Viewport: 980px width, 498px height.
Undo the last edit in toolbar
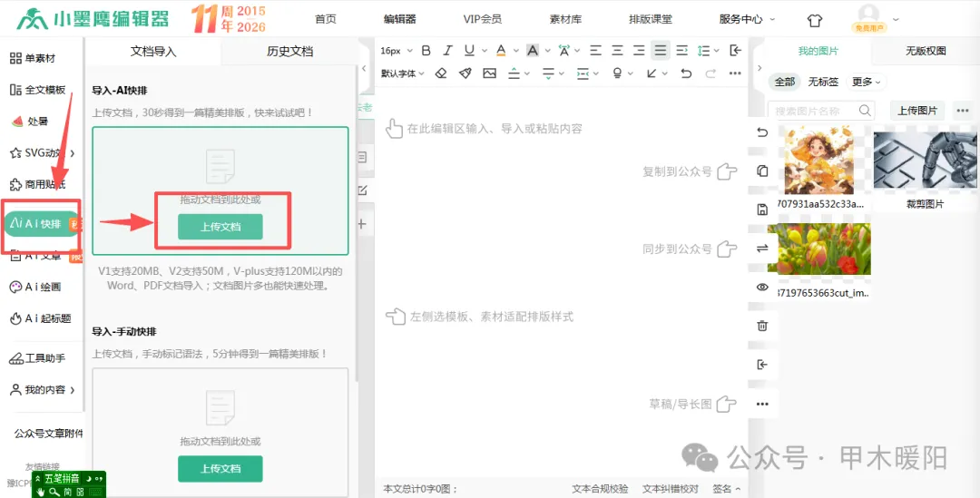(x=686, y=73)
